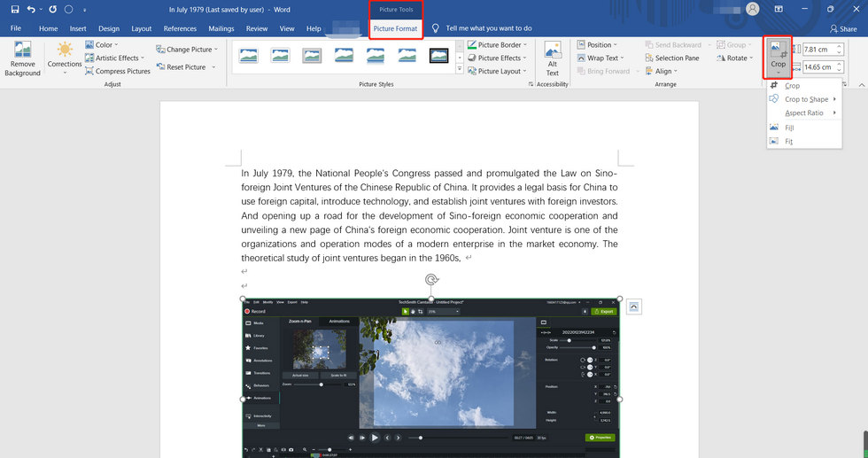Click the Share button
868x458 pixels.
[843, 28]
